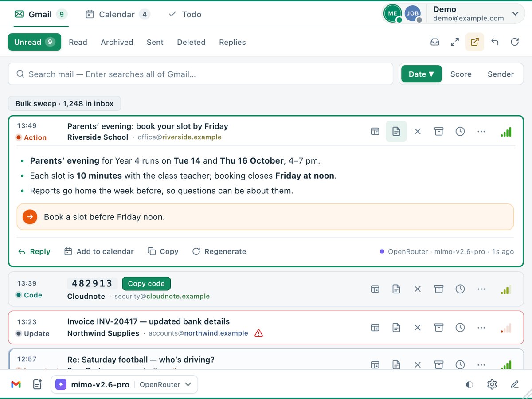Click the compose pencil icon

(x=515, y=384)
